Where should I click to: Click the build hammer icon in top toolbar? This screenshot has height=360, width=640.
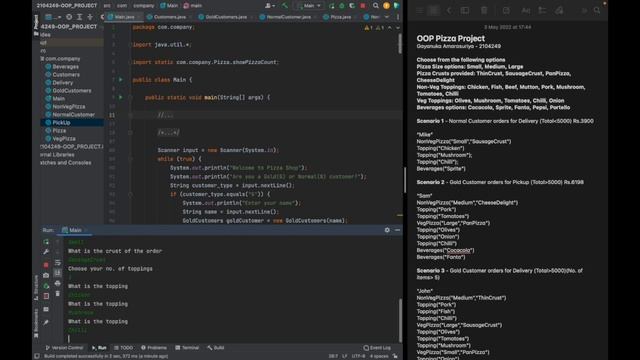(x=285, y=6)
